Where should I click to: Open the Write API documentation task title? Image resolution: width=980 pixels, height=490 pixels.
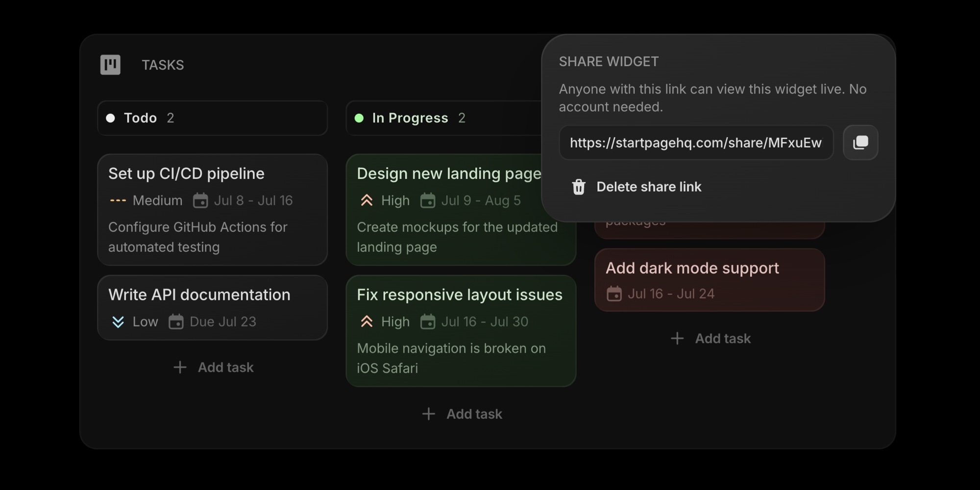click(199, 295)
